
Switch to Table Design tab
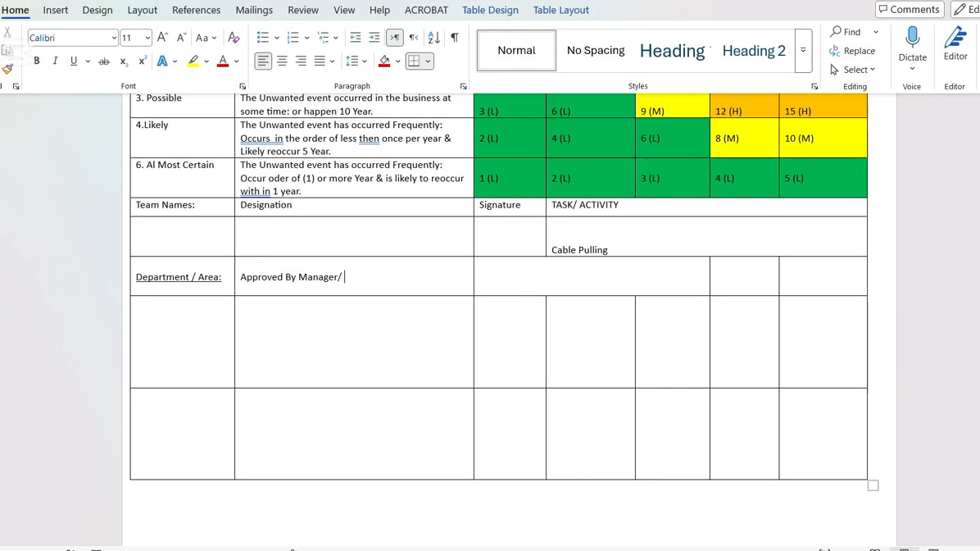point(490,10)
